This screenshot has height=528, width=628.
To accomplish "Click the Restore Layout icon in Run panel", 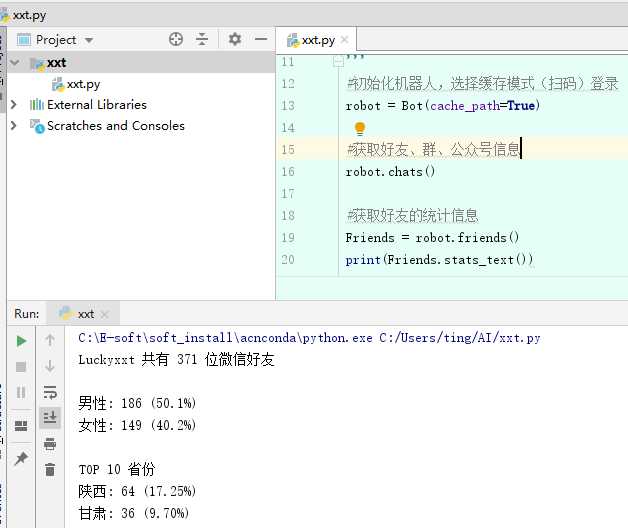I will 21,426.
